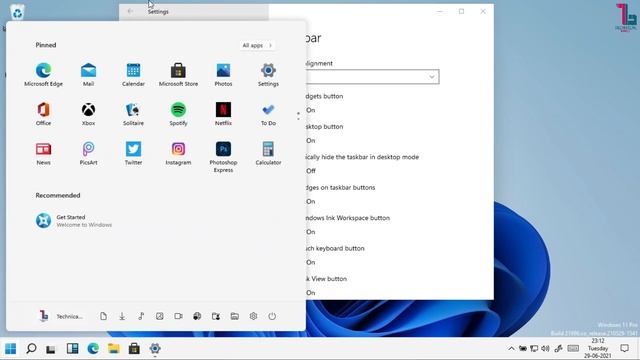
Task: Open Get Started recommended item
Action: tap(73, 221)
